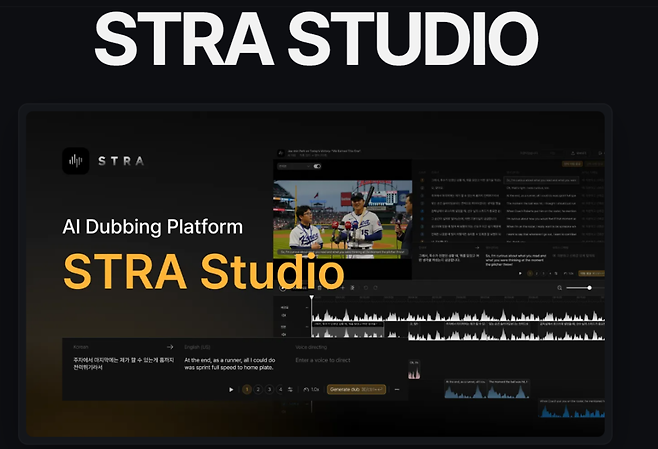The width and height of the screenshot is (658, 449).
Task: Select blue clip 'The moment the ball was hit'
Action: pyautogui.click(x=508, y=389)
